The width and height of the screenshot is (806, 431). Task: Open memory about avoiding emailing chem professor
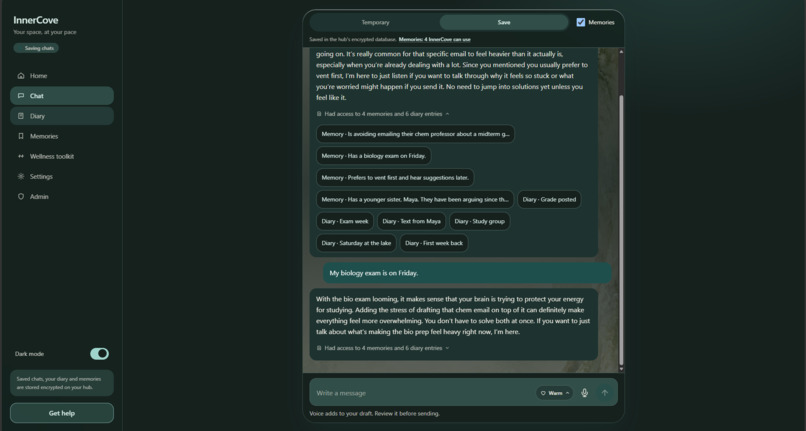[x=415, y=134]
